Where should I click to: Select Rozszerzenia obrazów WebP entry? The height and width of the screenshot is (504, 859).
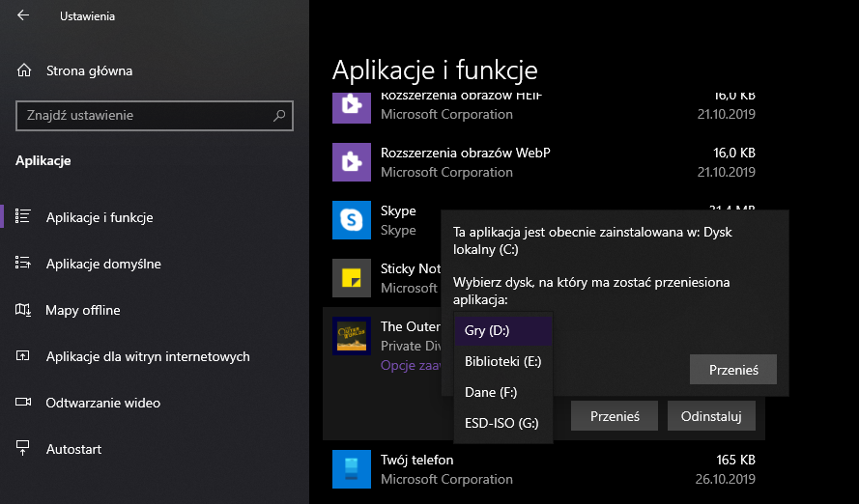(x=544, y=162)
